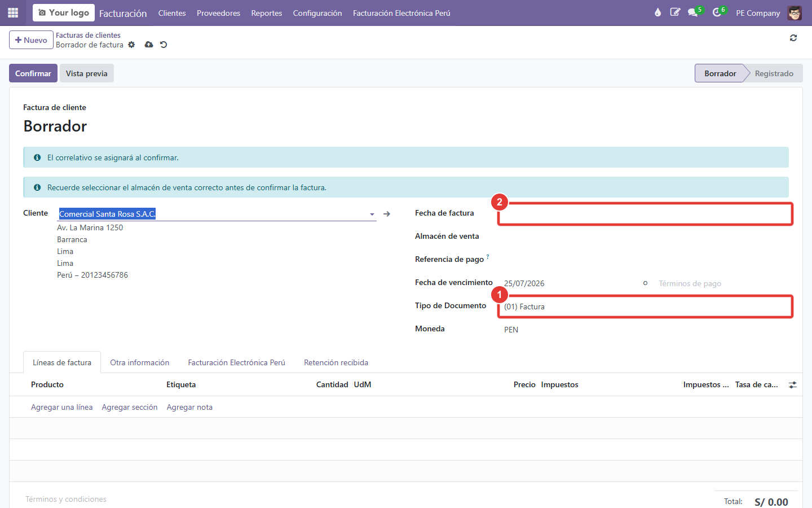Click the Confirmar button
The width and height of the screenshot is (812, 508).
(33, 73)
